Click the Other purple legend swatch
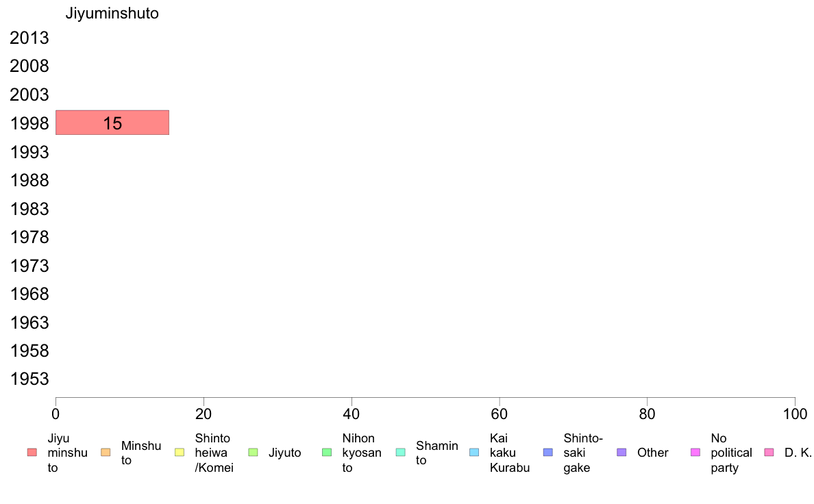Viewport: 814px width, 504px height. coord(622,453)
